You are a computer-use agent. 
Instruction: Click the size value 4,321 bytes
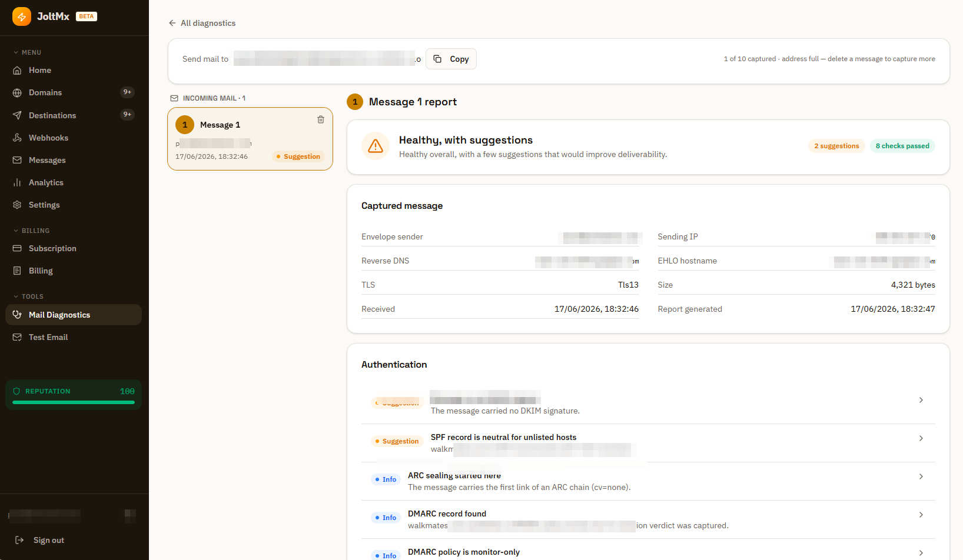[913, 285]
